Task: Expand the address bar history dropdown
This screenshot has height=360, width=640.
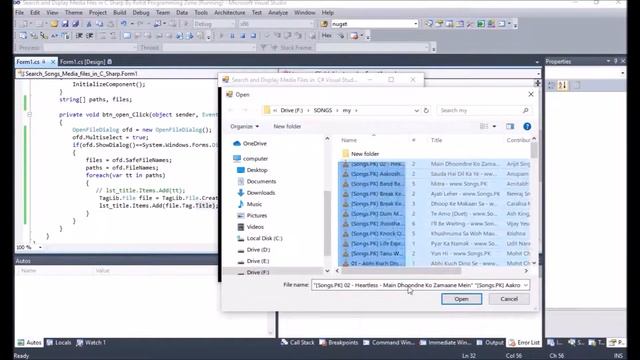Action: pyautogui.click(x=416, y=110)
